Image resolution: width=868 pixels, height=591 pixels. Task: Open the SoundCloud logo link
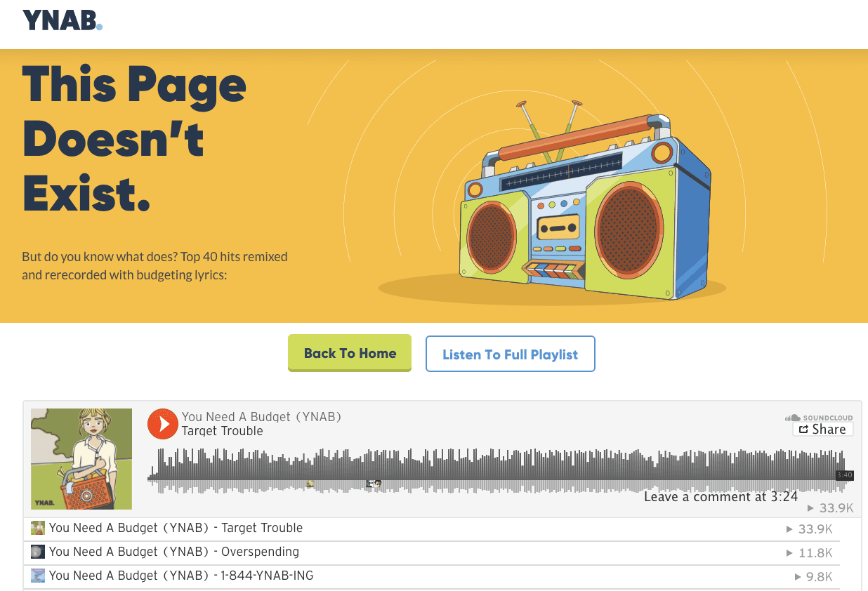(819, 418)
